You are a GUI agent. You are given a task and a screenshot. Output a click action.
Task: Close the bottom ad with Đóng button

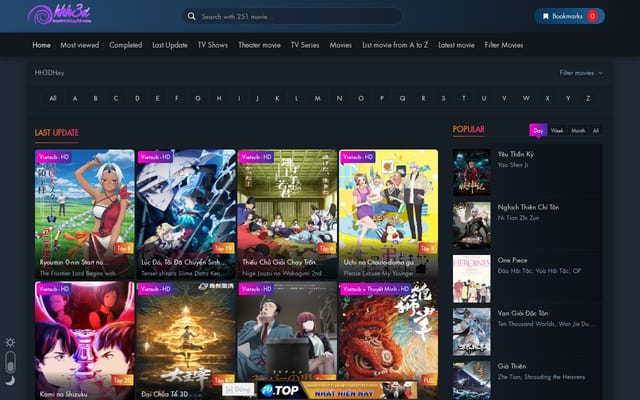238,389
